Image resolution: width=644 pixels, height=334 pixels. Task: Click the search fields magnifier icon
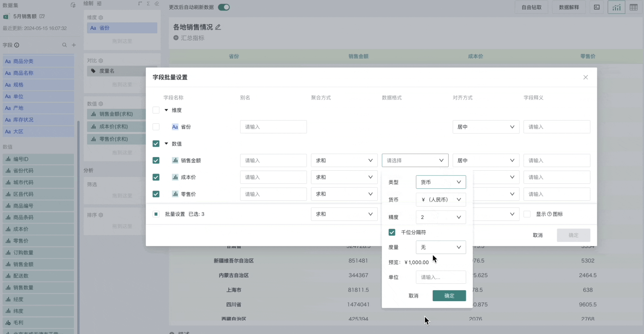(64, 45)
